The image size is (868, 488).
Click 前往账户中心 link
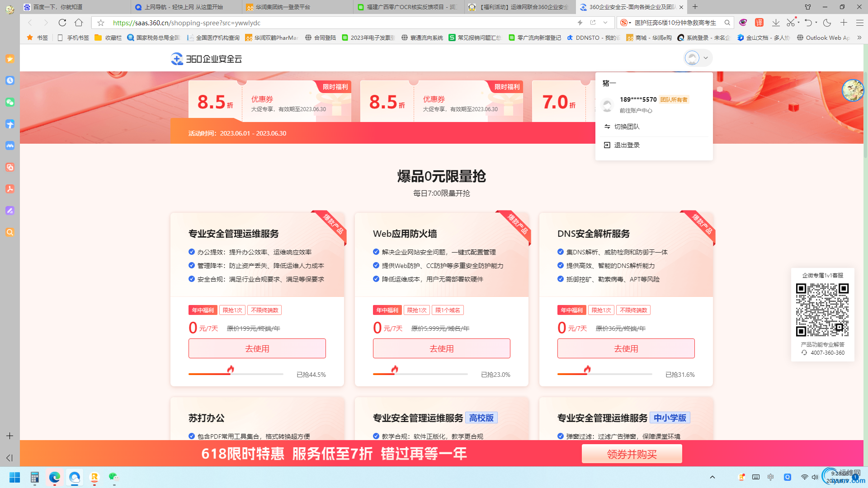click(636, 110)
